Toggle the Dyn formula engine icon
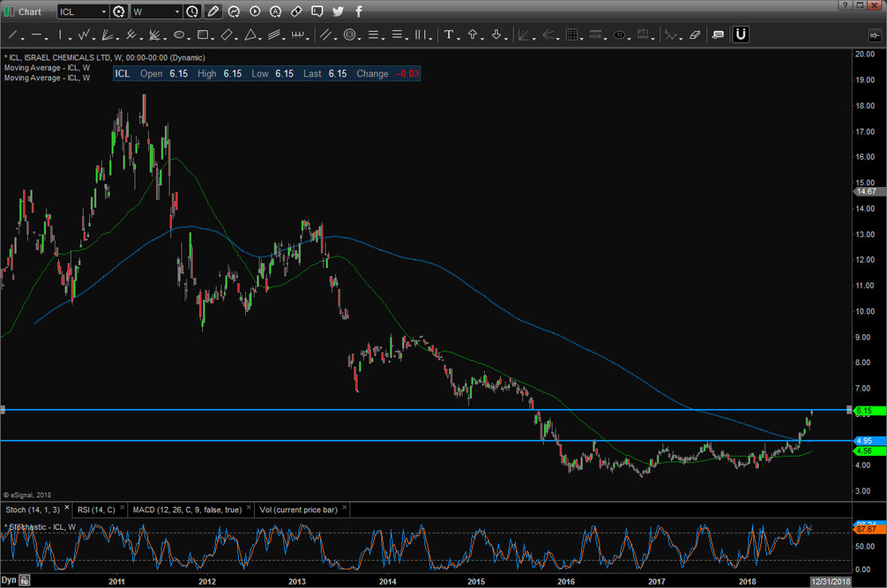Screen dimensions: 887x588 point(25,580)
